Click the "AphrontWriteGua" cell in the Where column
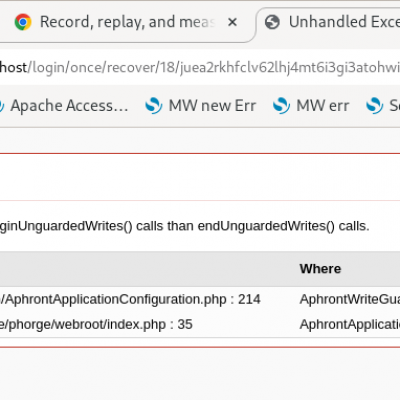 coord(350,299)
